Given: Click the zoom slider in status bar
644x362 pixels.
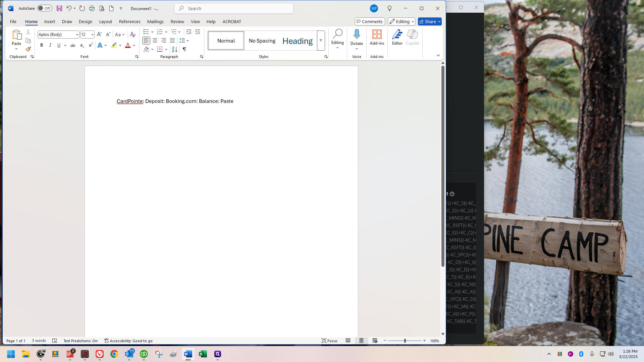Looking at the screenshot, I should (x=405, y=341).
